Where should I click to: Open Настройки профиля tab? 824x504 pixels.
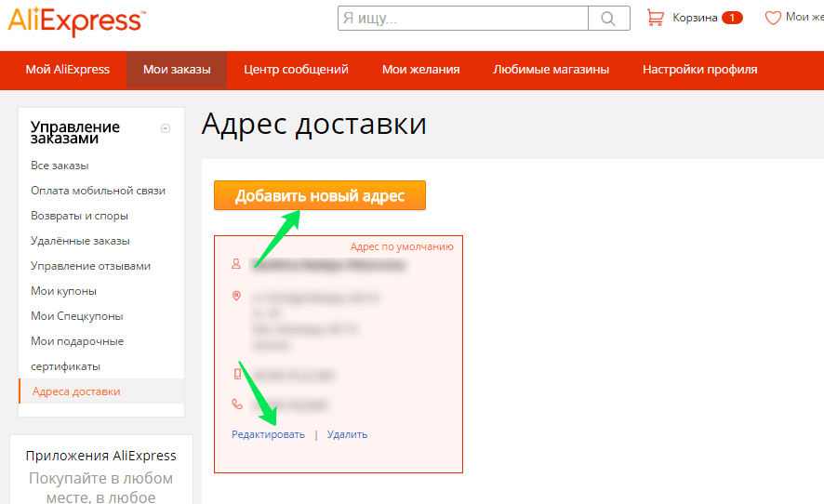[699, 70]
